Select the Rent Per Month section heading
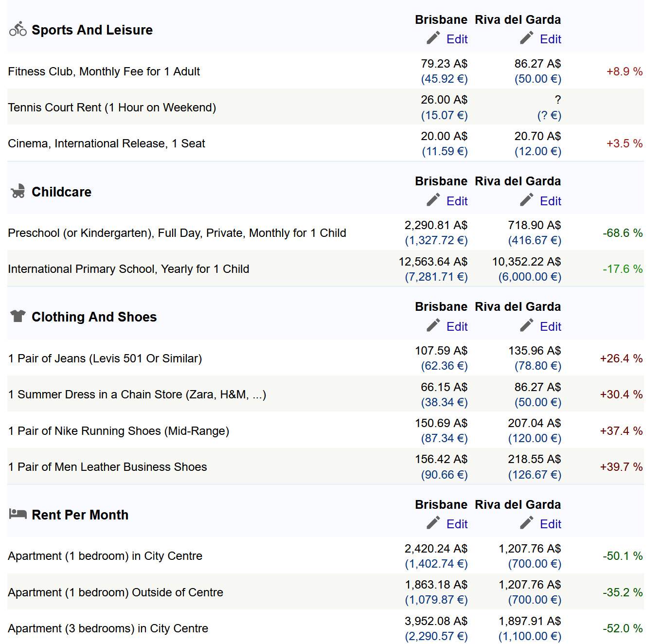Viewport: 662px width, 644px height. pos(80,515)
